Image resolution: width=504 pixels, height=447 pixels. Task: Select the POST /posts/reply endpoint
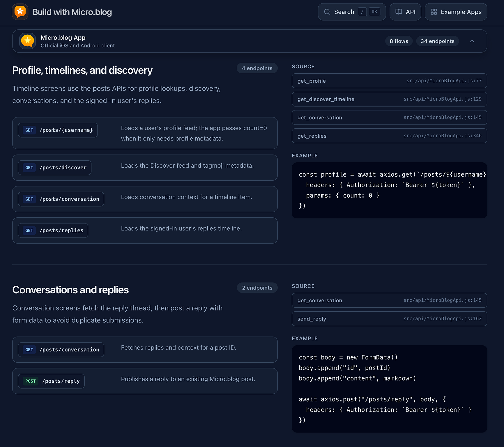[51, 381]
